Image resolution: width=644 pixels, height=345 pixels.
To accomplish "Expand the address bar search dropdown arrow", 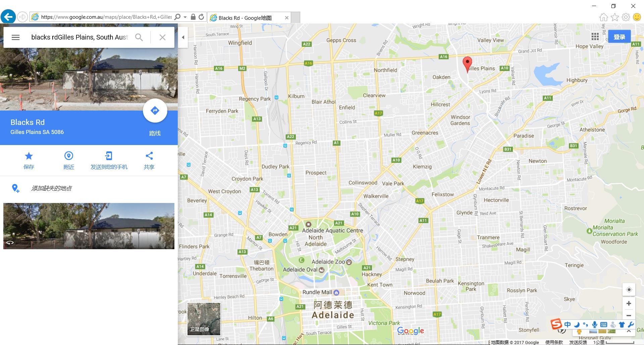I will click(185, 17).
